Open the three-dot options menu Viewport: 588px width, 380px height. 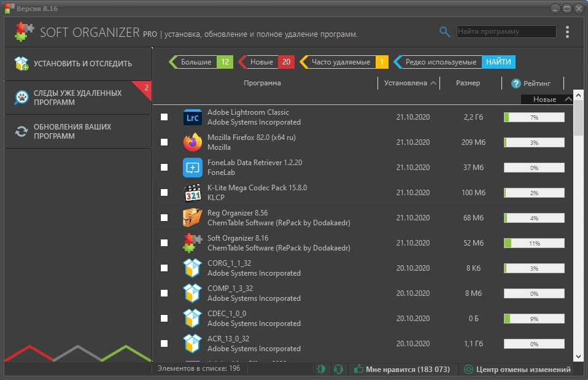coord(567,32)
